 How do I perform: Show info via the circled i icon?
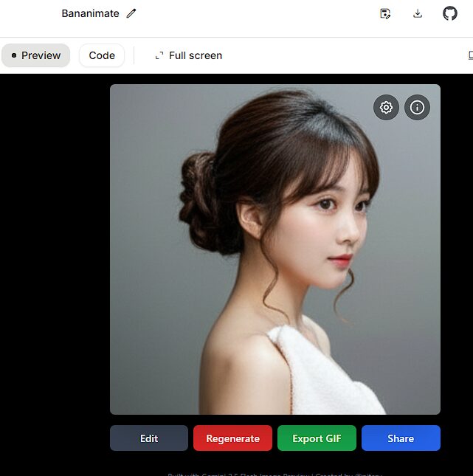(x=417, y=108)
